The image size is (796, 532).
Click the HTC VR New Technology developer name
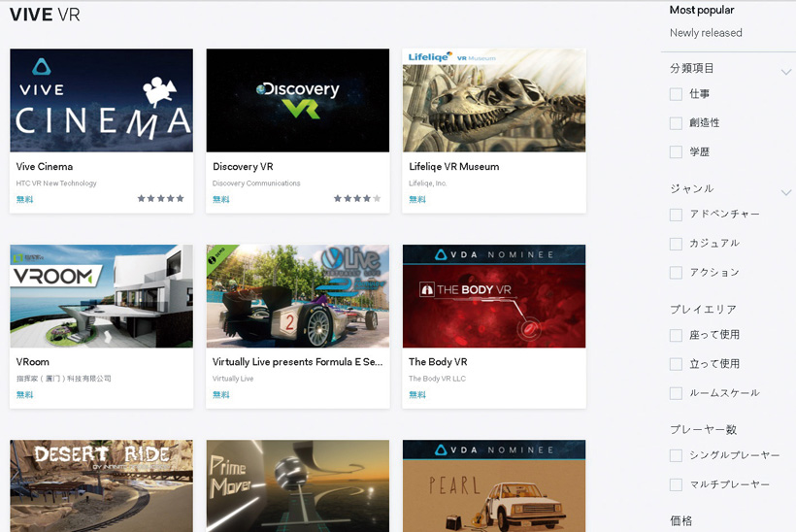point(56,183)
